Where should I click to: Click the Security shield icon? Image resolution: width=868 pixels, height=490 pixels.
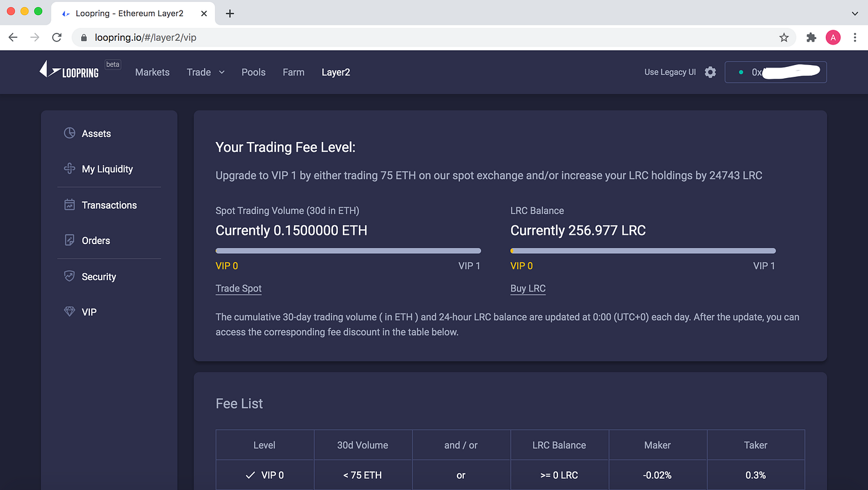pyautogui.click(x=69, y=276)
